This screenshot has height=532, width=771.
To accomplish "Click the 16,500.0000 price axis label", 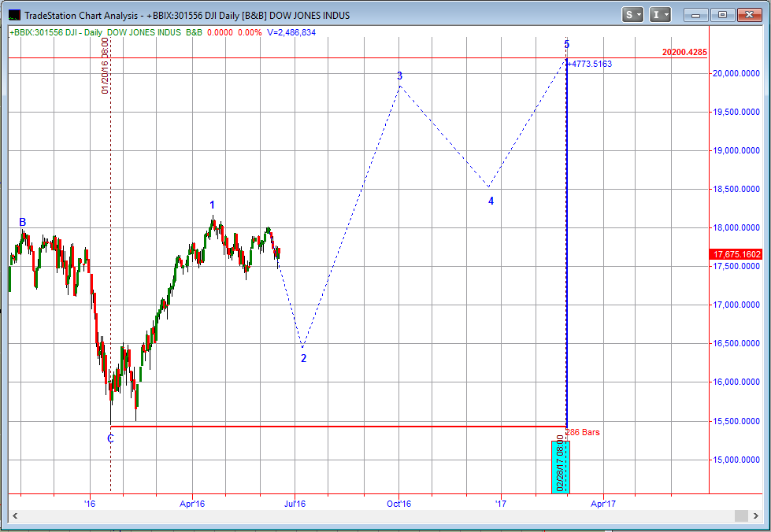I will pyautogui.click(x=736, y=343).
